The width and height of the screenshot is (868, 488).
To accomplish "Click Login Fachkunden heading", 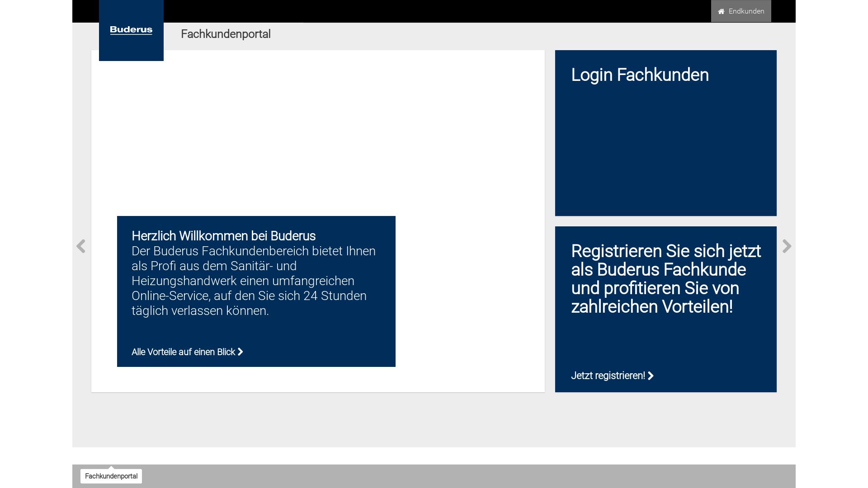I will [x=640, y=75].
